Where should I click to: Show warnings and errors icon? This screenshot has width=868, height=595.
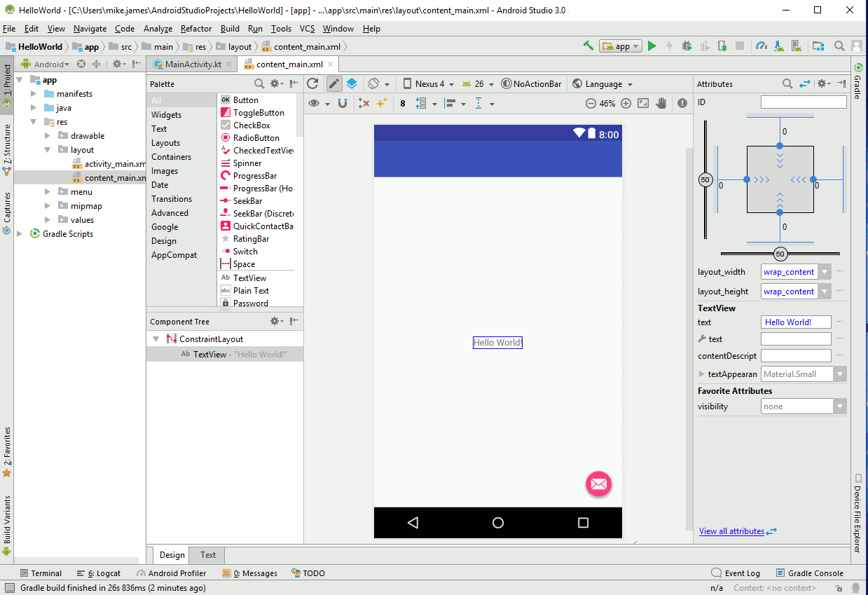pos(682,103)
